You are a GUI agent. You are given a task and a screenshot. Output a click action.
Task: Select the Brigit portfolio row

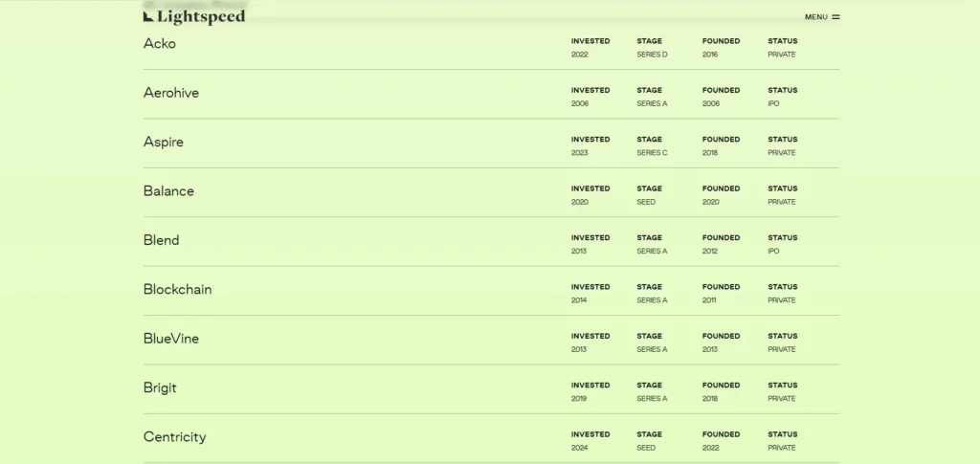click(x=491, y=389)
